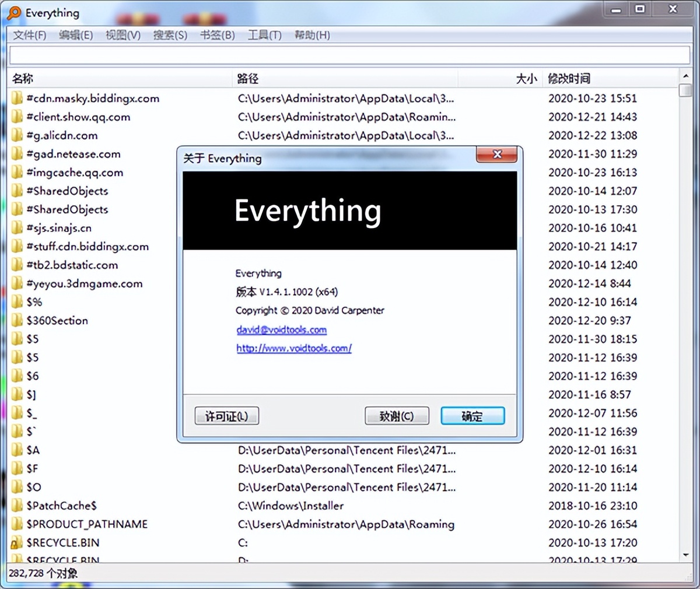Select the #stuff.cdn.biddingx.com folder icon

(17, 247)
